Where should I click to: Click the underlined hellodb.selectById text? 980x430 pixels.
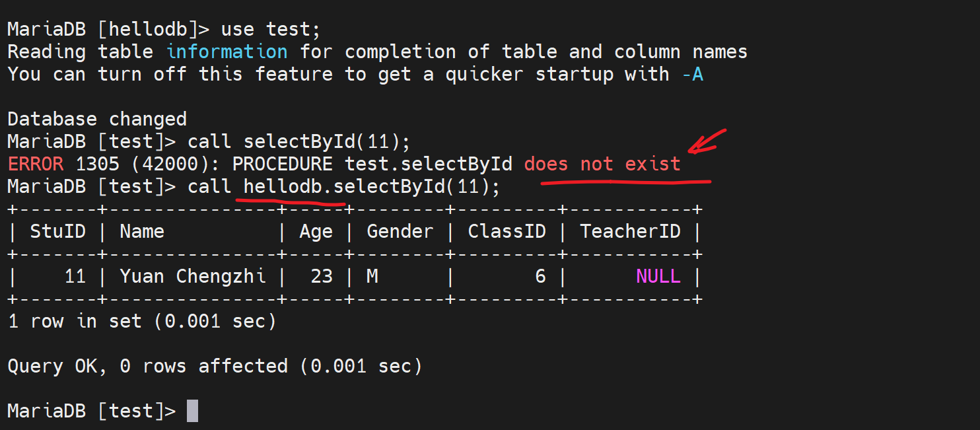(x=343, y=186)
